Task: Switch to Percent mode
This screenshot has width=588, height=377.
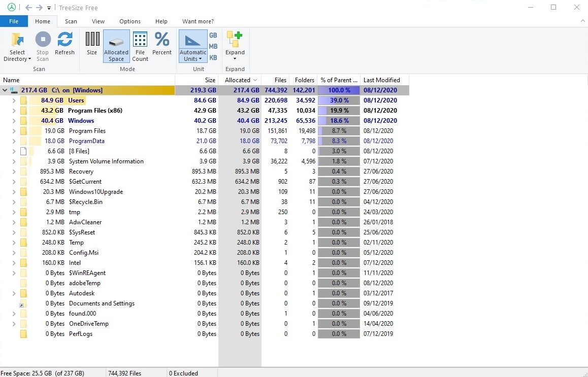Action: pyautogui.click(x=162, y=44)
